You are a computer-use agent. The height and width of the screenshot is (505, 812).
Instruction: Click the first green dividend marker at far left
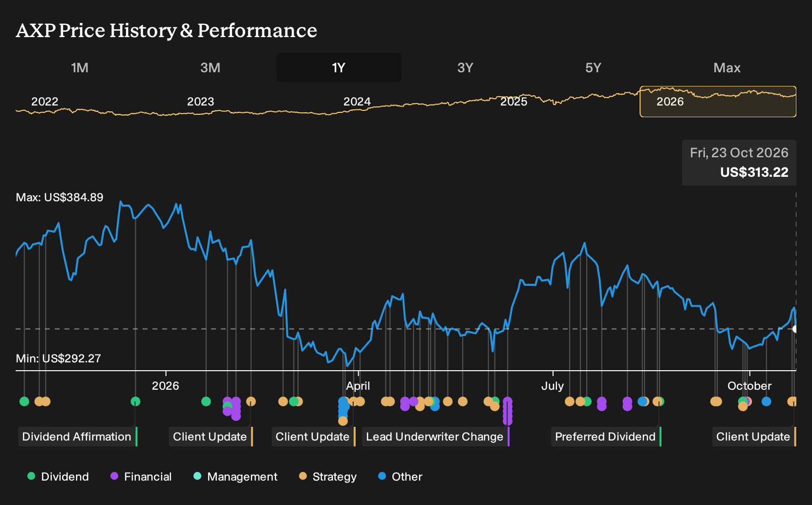(24, 401)
